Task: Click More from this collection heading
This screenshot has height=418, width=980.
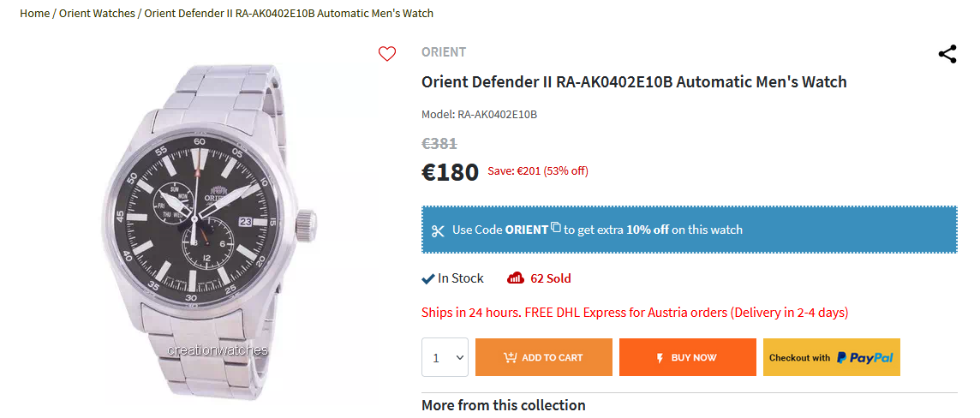Action: pyautogui.click(x=504, y=405)
